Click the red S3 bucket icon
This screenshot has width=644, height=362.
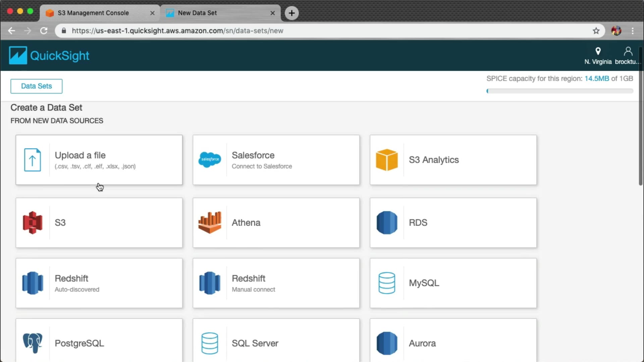pyautogui.click(x=33, y=223)
